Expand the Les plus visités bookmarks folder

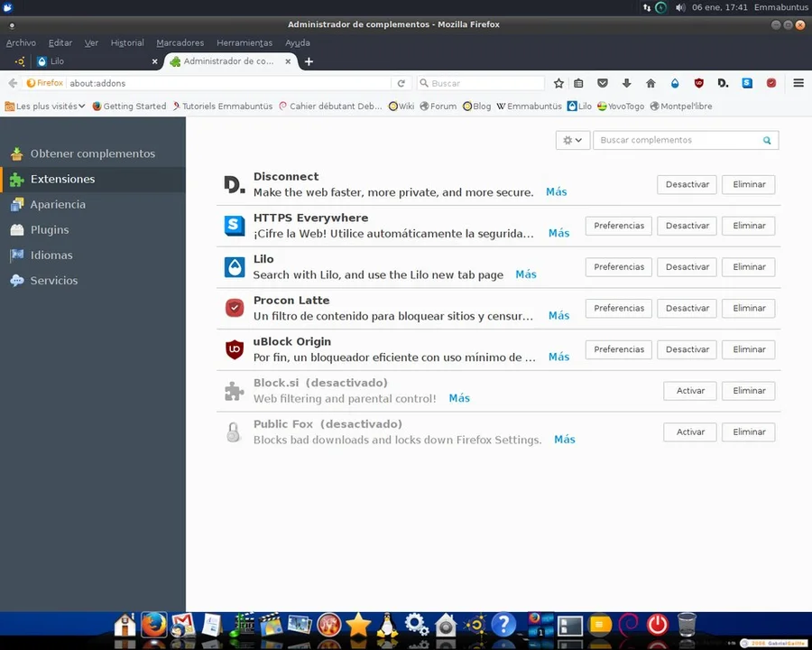tap(45, 107)
